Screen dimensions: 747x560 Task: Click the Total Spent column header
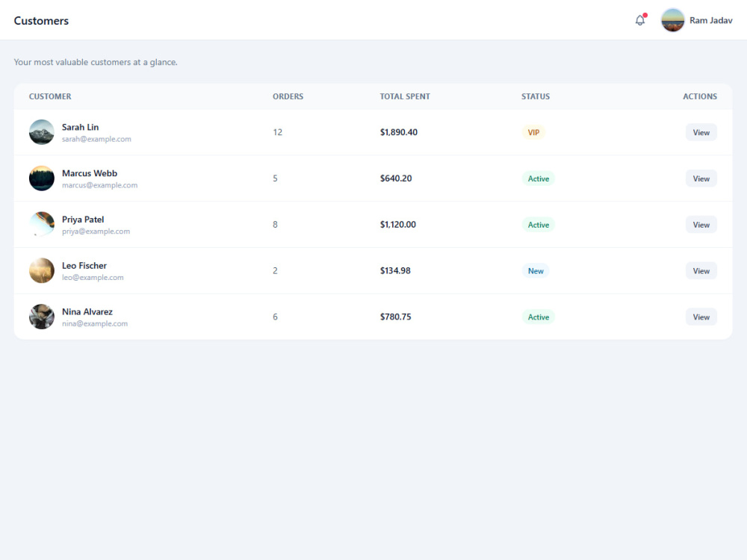tap(405, 96)
